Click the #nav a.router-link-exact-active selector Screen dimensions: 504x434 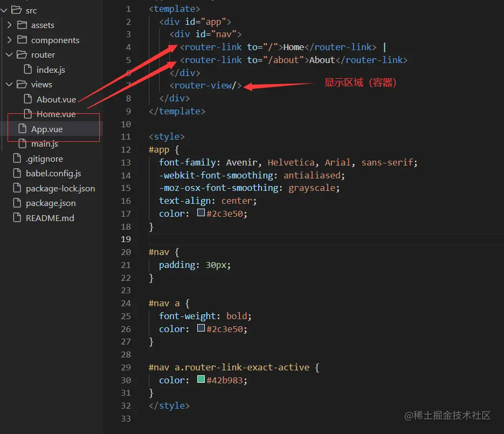pyautogui.click(x=229, y=368)
